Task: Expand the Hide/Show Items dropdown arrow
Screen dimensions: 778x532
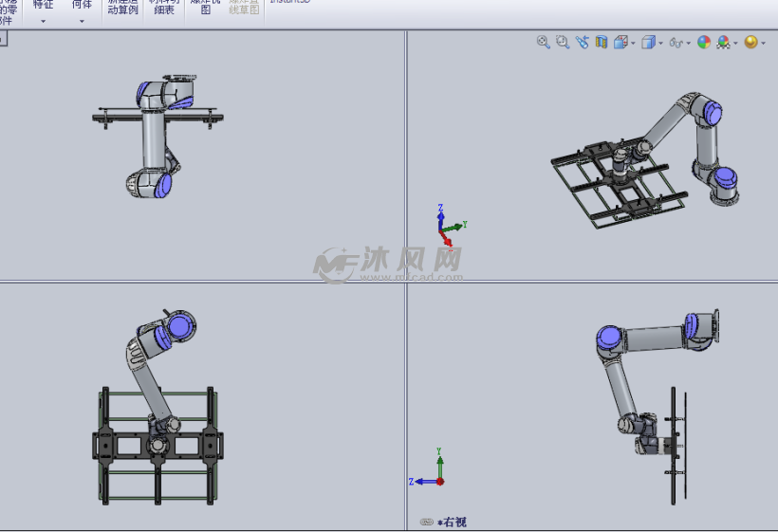Action: tap(688, 44)
